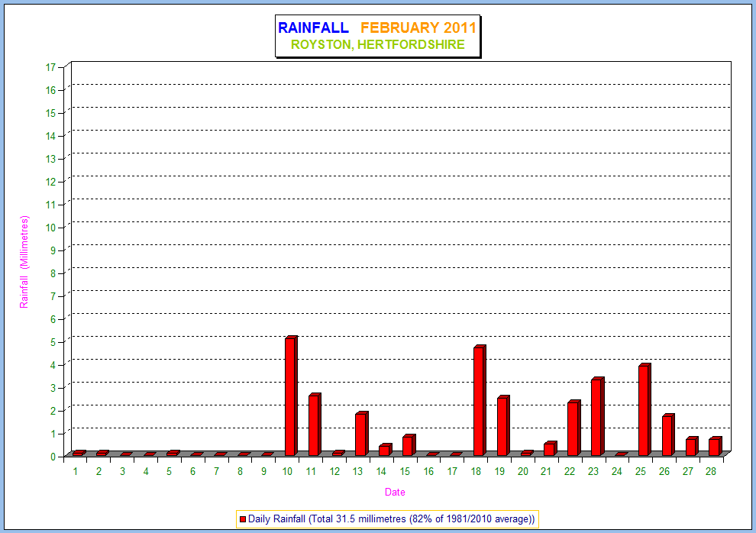Select the small bar for date 15

(x=408, y=446)
